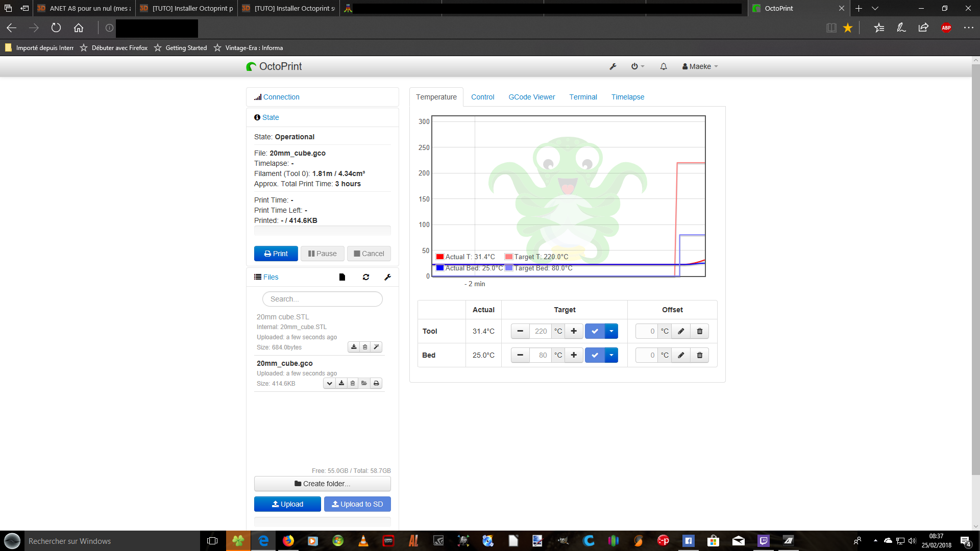Screen dimensions: 980x551
Task: Switch to the Control tab
Action: click(483, 97)
